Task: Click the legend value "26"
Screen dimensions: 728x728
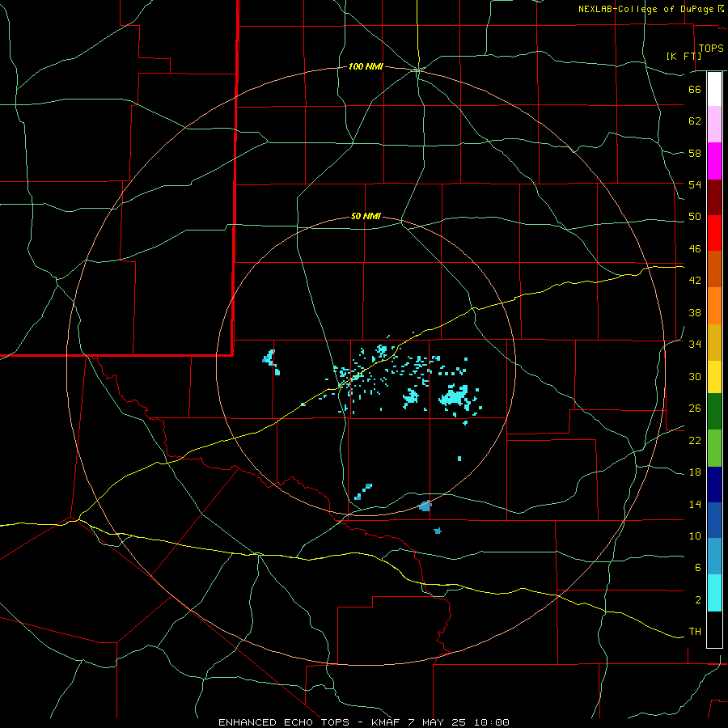Action: coord(695,408)
